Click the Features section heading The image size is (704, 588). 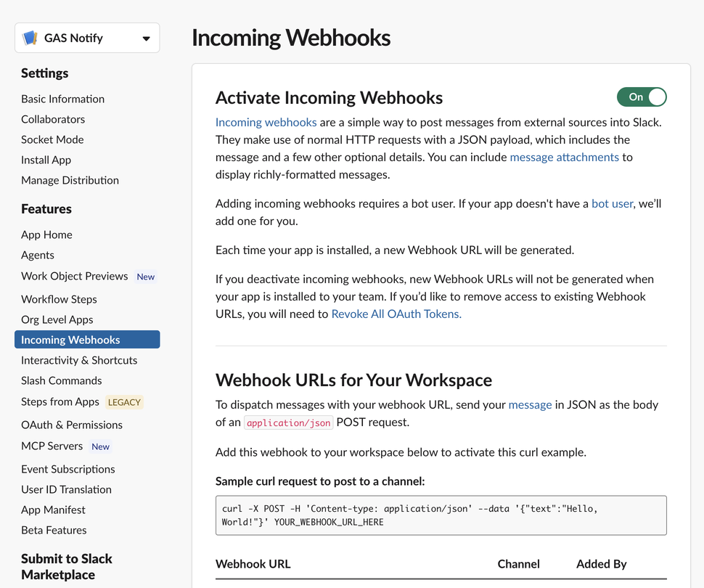pyautogui.click(x=46, y=208)
